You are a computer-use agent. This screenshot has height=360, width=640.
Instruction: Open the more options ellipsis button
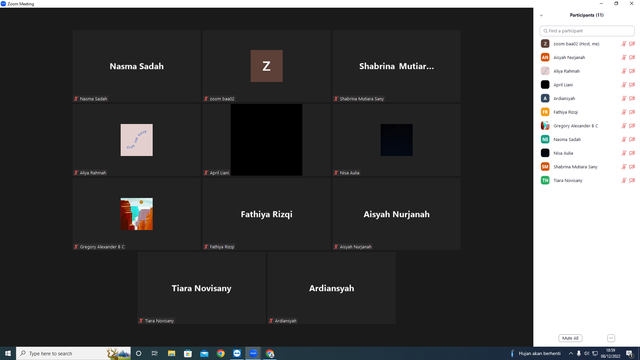coord(611,338)
